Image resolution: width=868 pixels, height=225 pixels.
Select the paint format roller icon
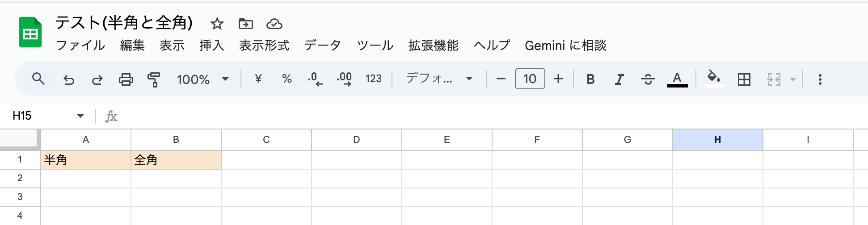154,79
